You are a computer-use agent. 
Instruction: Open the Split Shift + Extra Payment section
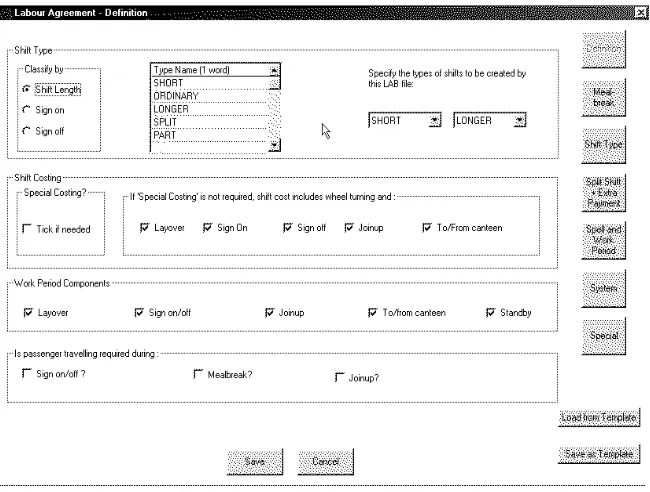(604, 193)
